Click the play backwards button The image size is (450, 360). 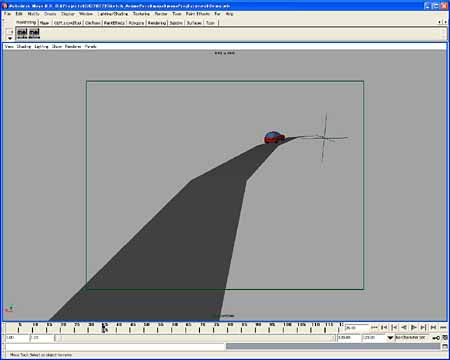coord(404,328)
